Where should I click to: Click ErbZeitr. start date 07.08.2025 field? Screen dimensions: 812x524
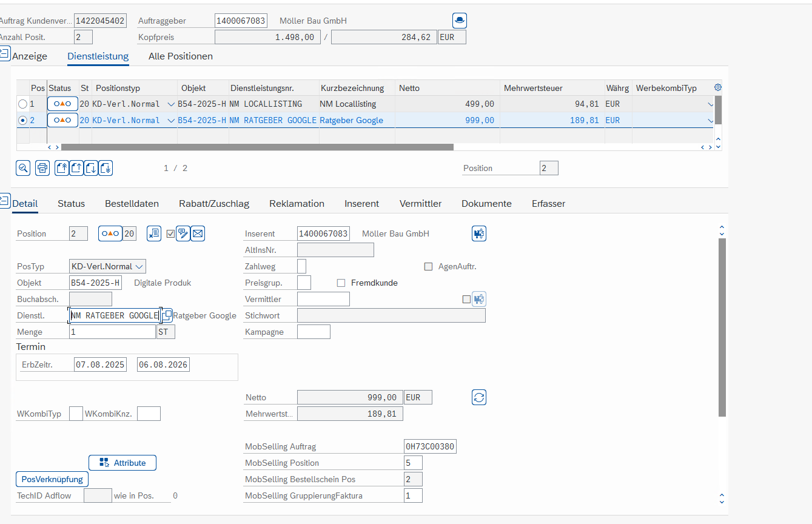click(100, 364)
